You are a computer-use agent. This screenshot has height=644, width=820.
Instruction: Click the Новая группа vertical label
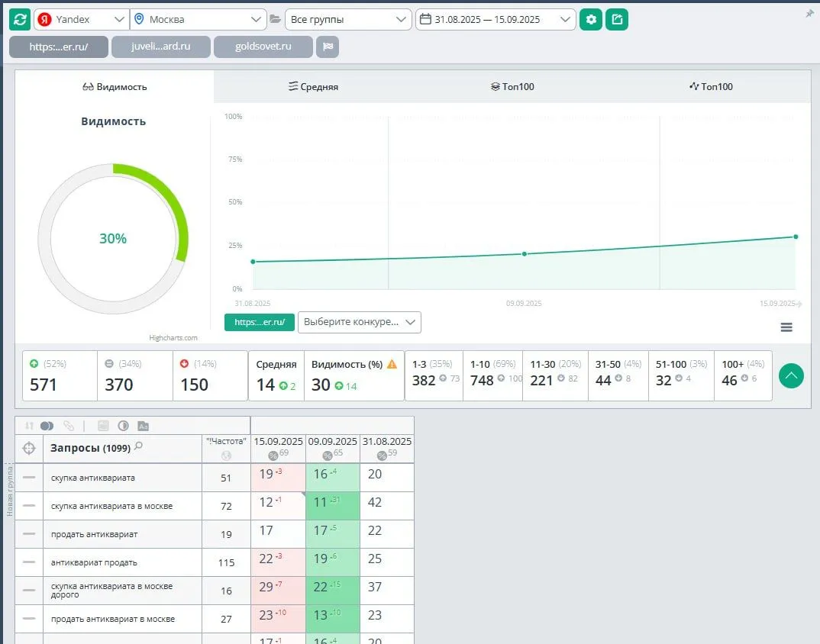[x=9, y=491]
